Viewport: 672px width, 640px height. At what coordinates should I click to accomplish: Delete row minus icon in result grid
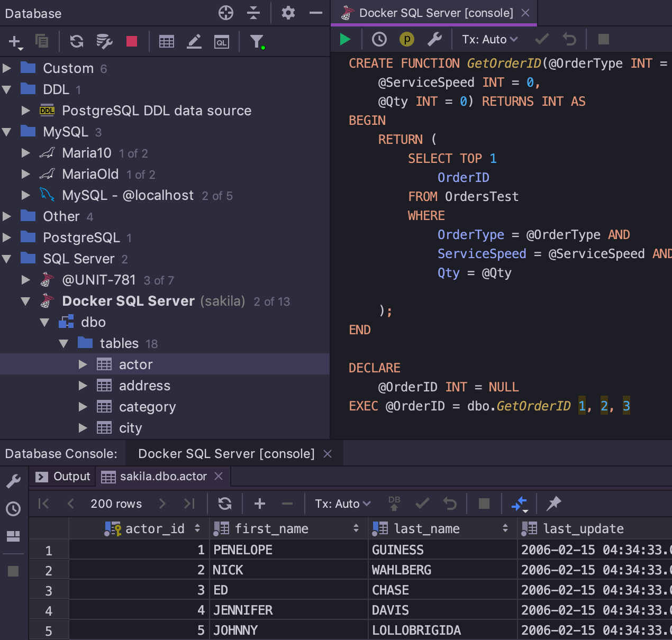287,504
